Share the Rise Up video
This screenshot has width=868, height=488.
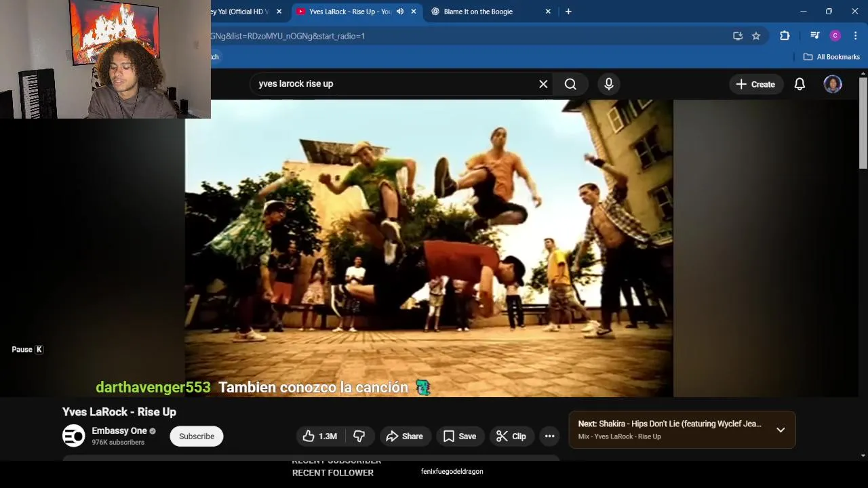404,436
